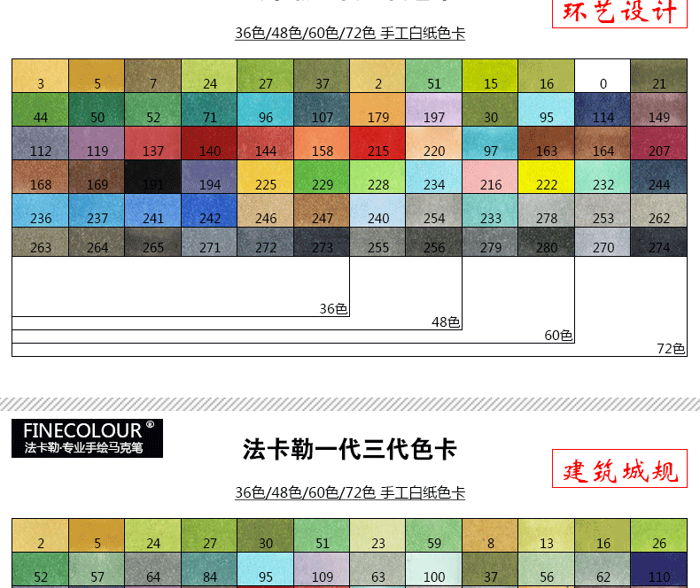Select the turquoise swatch numbered 96

[x=266, y=110]
